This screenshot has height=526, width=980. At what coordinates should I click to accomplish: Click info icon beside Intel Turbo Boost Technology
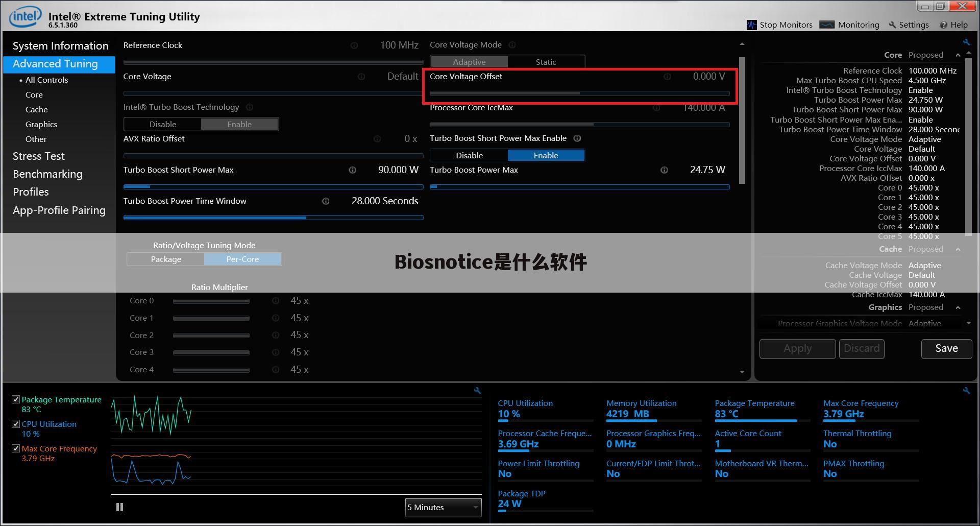point(250,107)
